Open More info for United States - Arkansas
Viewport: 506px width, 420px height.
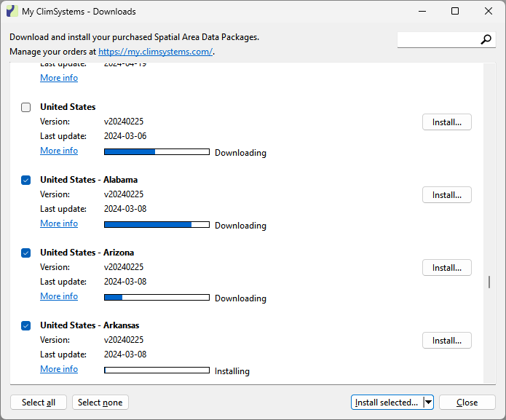pyautogui.click(x=59, y=369)
